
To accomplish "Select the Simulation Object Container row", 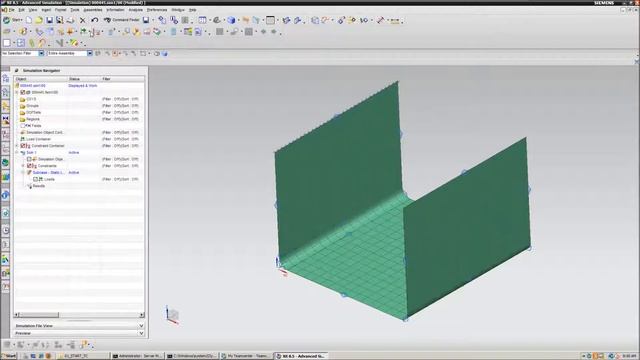I will point(44,132).
